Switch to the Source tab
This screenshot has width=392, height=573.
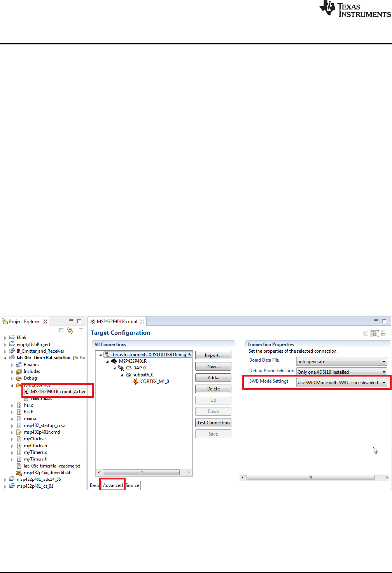coord(133,485)
